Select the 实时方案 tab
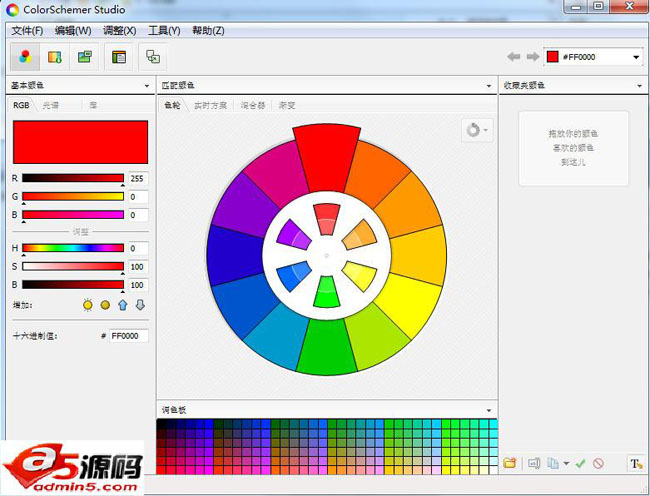 point(211,105)
